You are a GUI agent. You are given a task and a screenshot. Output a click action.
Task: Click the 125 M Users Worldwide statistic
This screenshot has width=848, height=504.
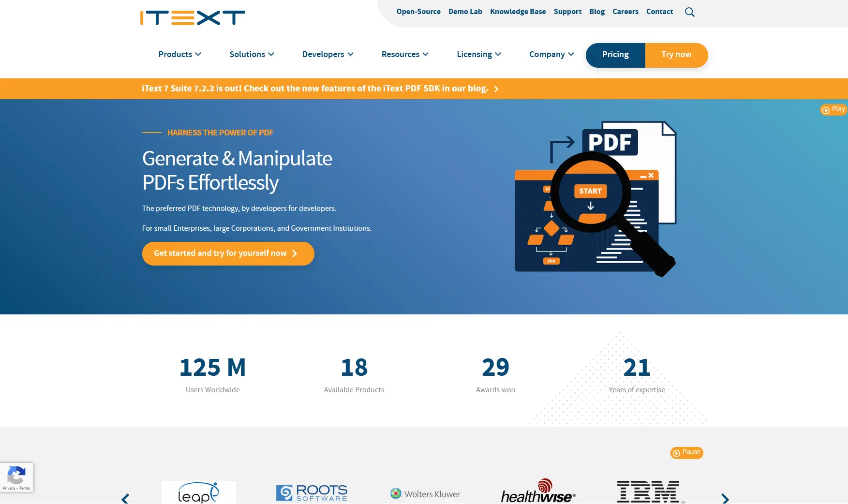pyautogui.click(x=213, y=374)
